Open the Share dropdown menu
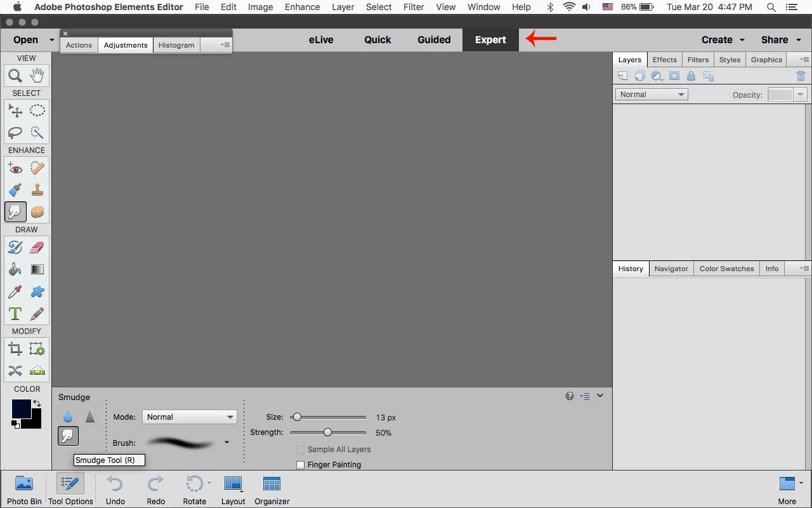Viewport: 812px width, 508px height. point(780,39)
